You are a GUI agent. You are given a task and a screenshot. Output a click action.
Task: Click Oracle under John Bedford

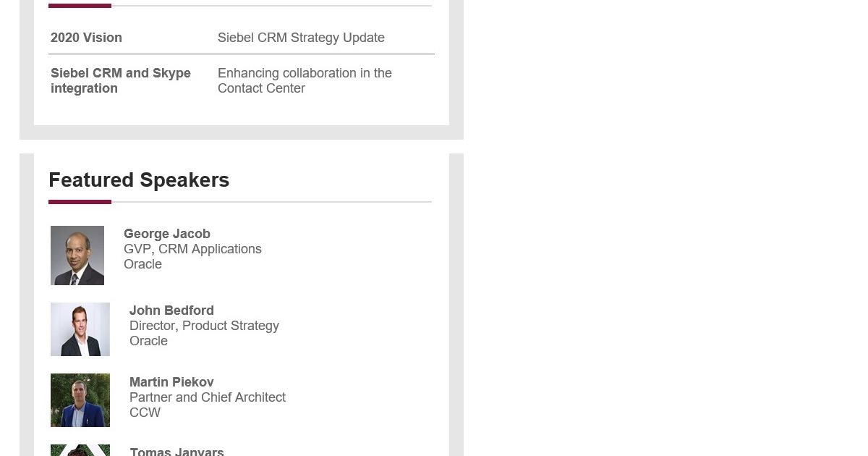(x=148, y=341)
